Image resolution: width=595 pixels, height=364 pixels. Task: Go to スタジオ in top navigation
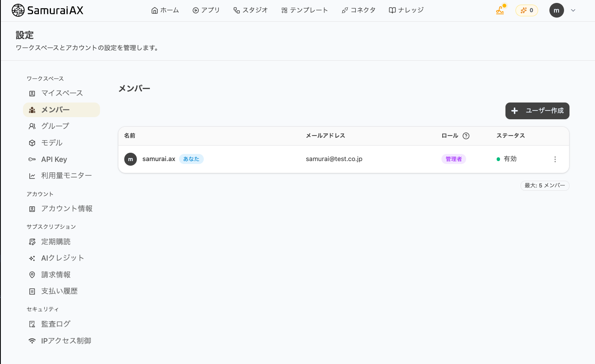250,10
